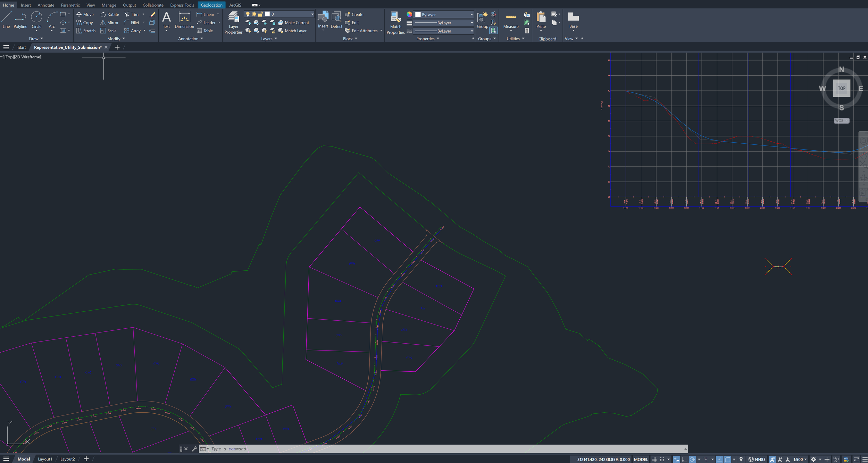Click Match Layer button

(x=292, y=31)
